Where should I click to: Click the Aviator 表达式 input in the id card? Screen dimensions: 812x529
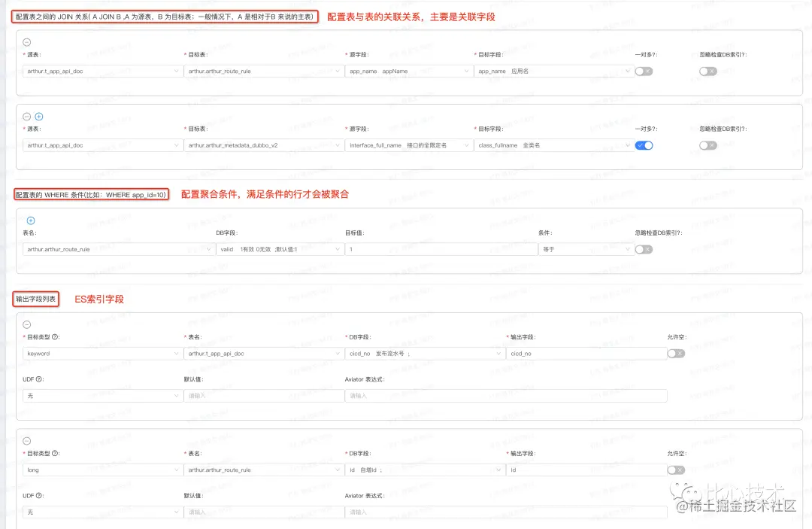505,512
